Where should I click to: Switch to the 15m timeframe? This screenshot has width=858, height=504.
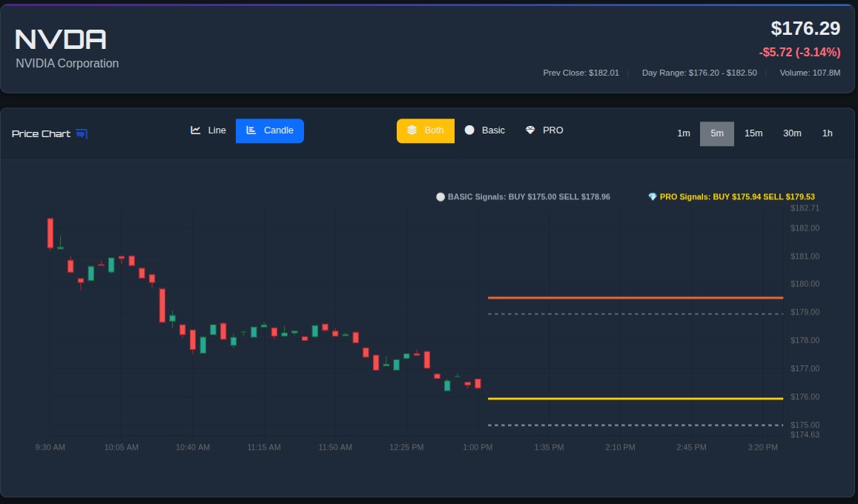point(753,133)
